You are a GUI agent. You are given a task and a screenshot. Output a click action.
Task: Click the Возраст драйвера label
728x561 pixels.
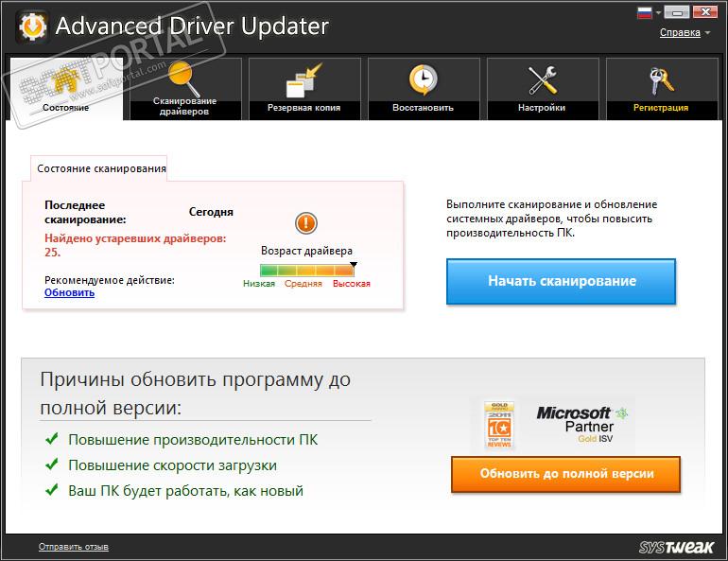[306, 251]
